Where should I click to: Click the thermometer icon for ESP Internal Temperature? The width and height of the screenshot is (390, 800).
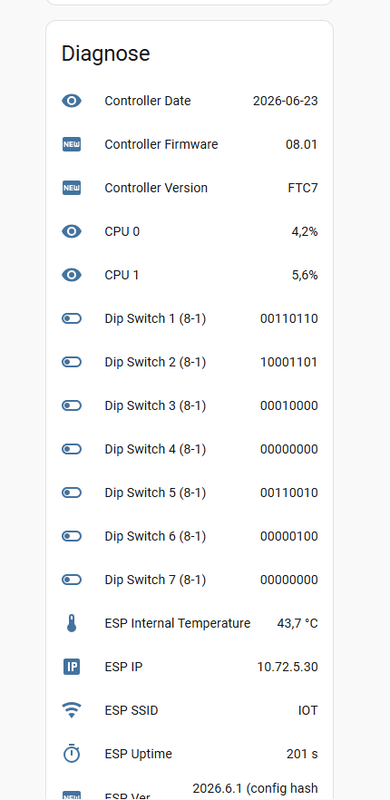pyautogui.click(x=71, y=623)
